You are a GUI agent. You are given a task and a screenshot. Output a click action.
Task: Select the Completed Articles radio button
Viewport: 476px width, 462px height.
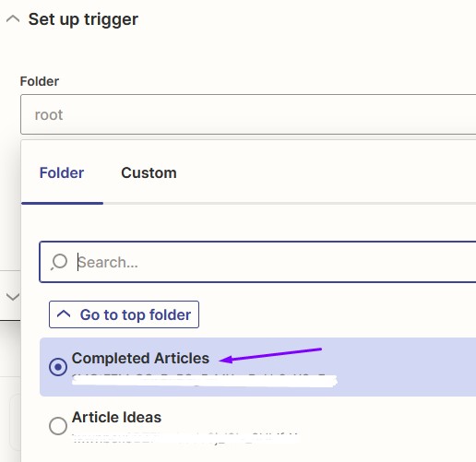(x=58, y=367)
